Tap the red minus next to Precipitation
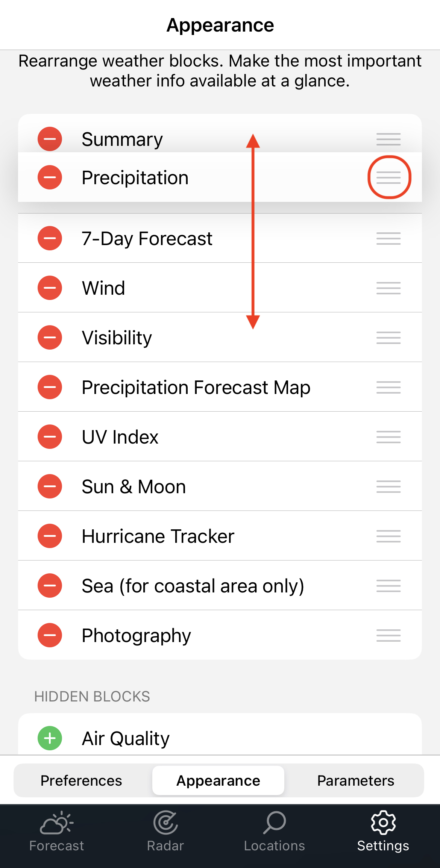Viewport: 440px width, 868px height. pos(50,177)
